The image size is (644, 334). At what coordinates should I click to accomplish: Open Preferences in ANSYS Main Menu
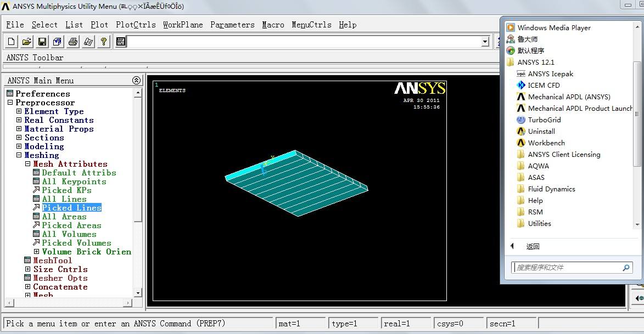coord(43,94)
